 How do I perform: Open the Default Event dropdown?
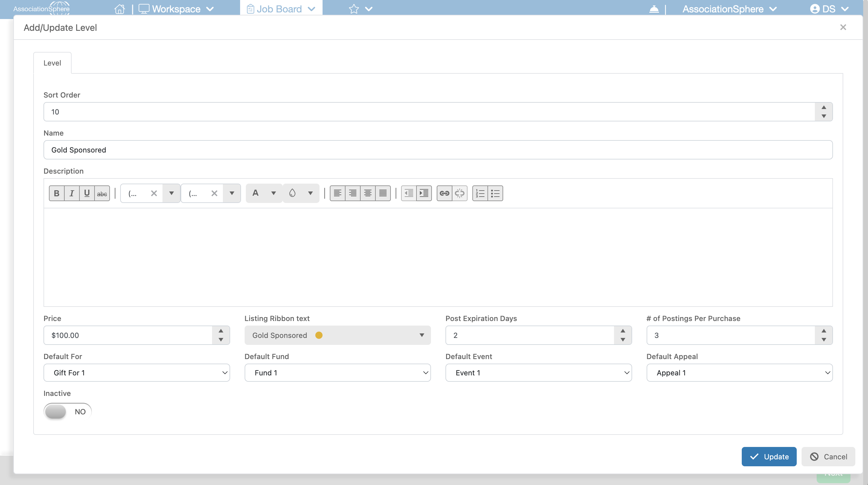coord(538,372)
